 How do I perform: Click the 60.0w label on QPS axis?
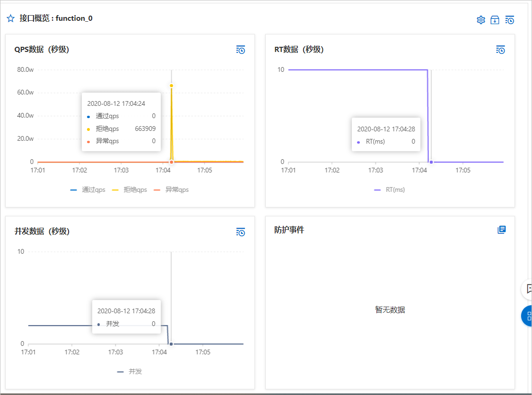[x=26, y=92]
